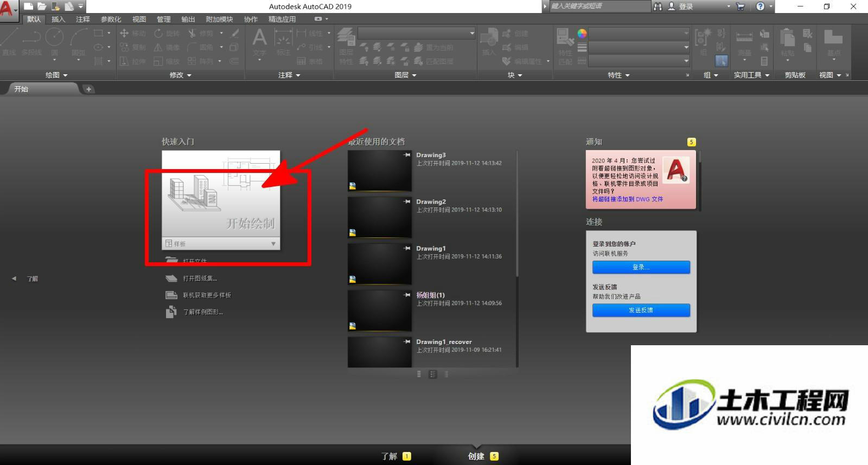Pin the Drawing1 recent document

click(407, 248)
